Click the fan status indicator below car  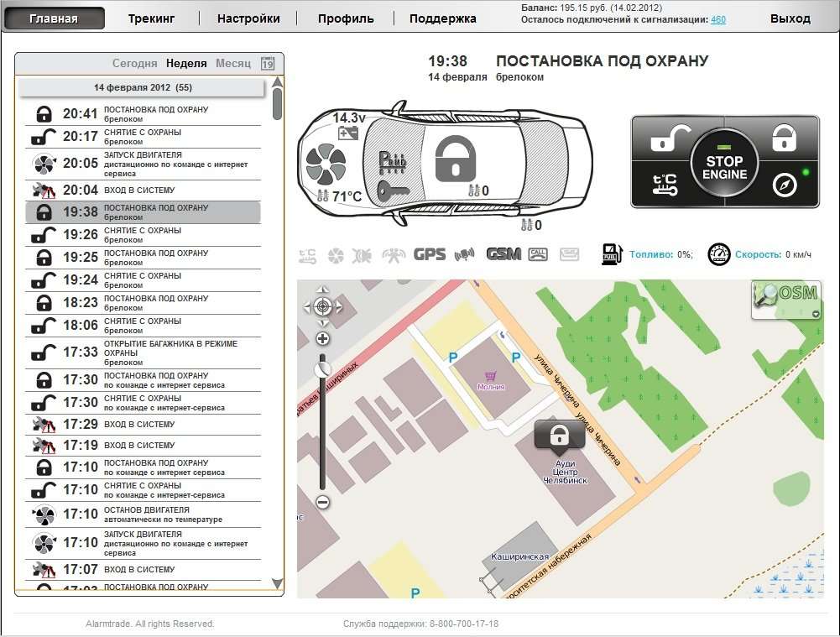[x=336, y=255]
